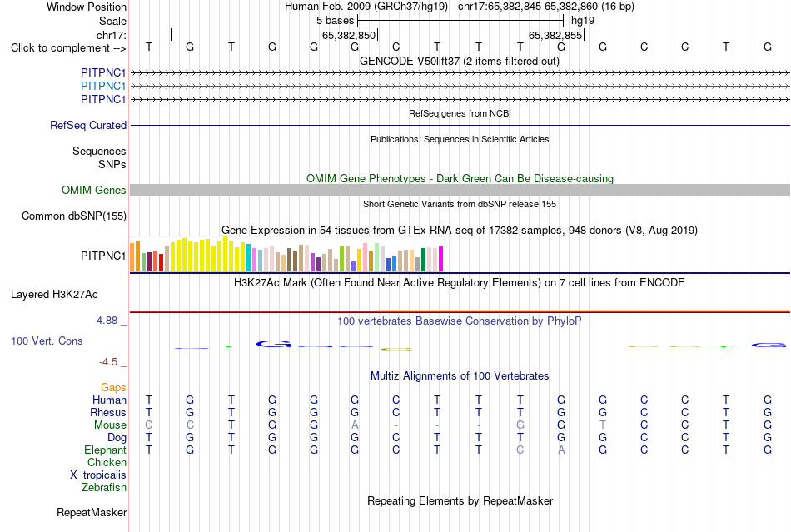Click the '5 bases' scale bar label
The width and height of the screenshot is (791, 532).
point(335,21)
